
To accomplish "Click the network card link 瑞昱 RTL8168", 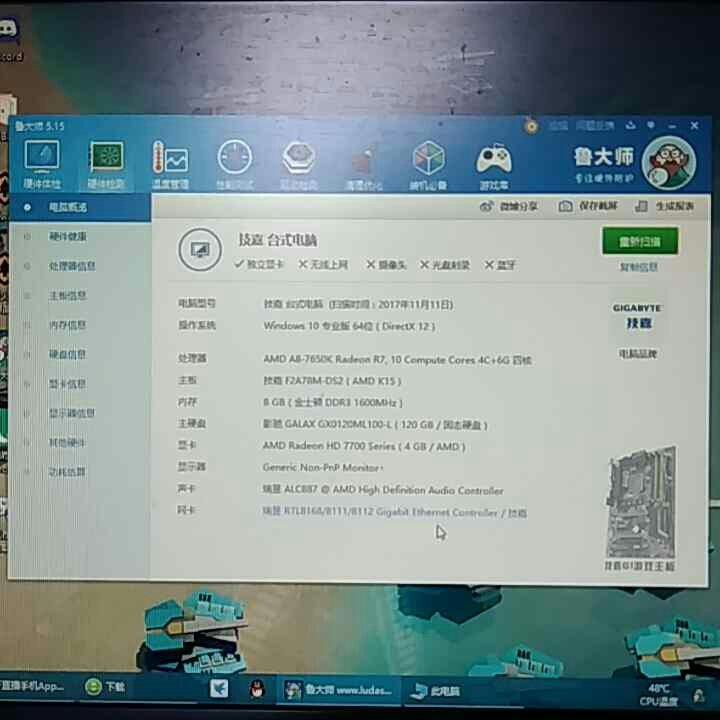I will click(394, 512).
